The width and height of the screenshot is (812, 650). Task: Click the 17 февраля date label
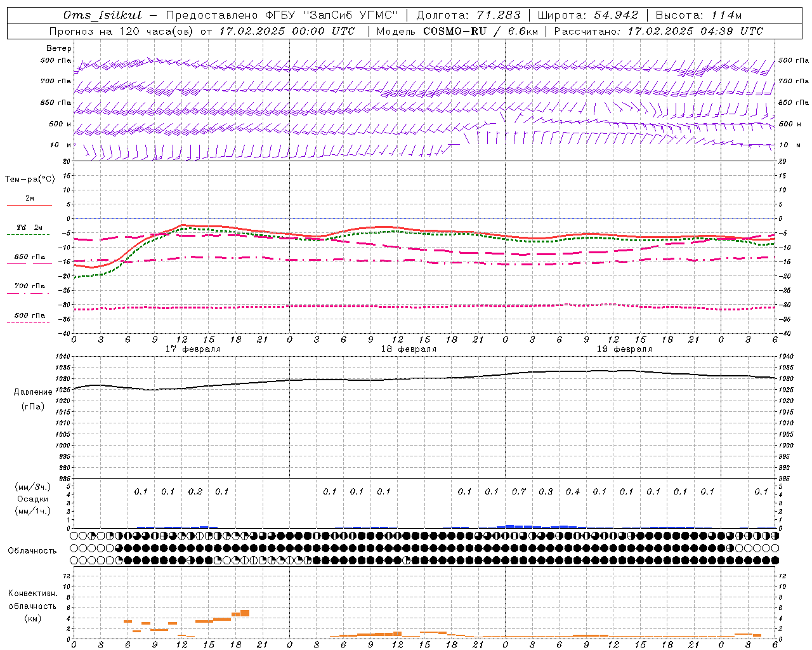[x=193, y=349]
